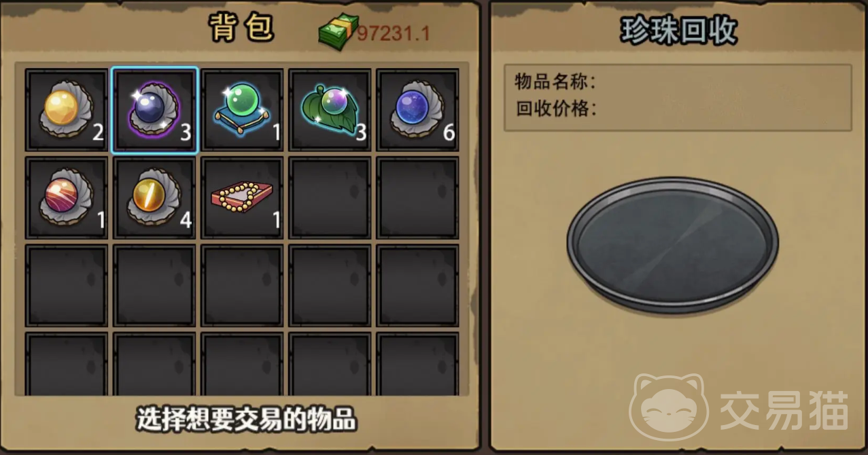The height and width of the screenshot is (455, 868).
Task: Click the first empty slot in third row
Action: 67,286
